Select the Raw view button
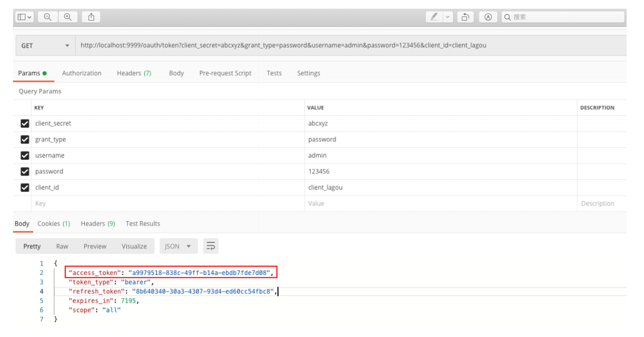This screenshot has width=644, height=337. pos(62,246)
